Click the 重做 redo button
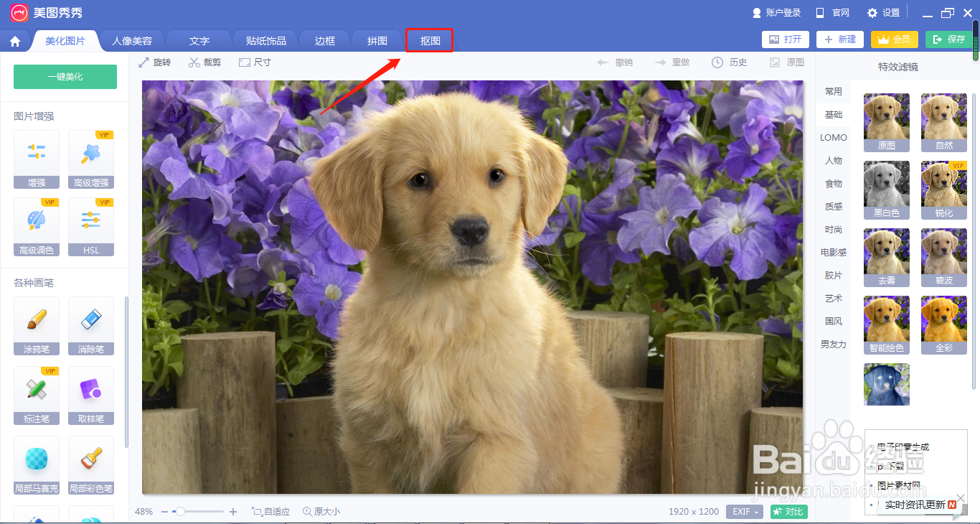The width and height of the screenshot is (980, 524). (672, 62)
